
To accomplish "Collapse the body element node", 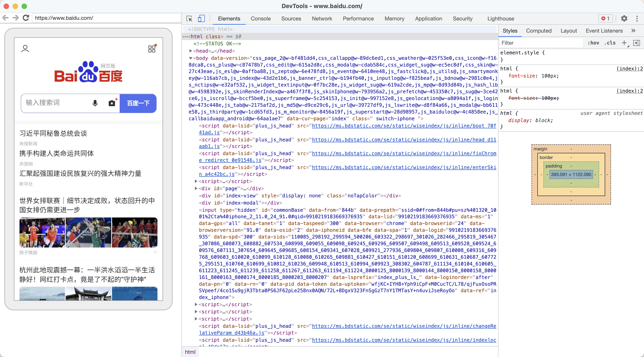I will (191, 58).
